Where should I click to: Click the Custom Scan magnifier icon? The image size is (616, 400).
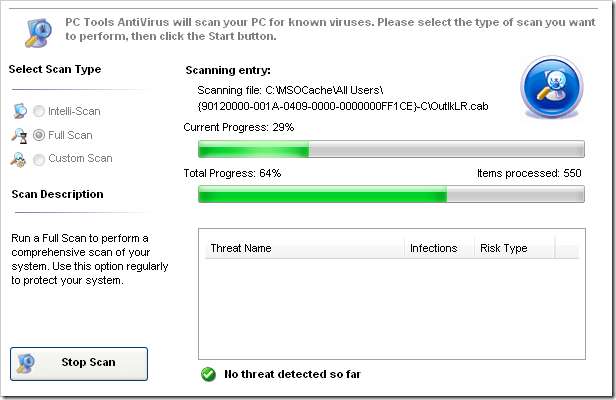(x=18, y=160)
